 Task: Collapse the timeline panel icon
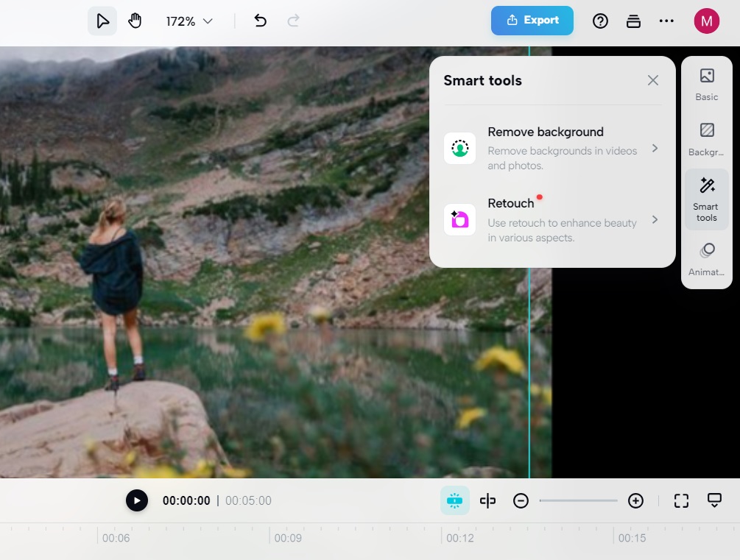[714, 500]
